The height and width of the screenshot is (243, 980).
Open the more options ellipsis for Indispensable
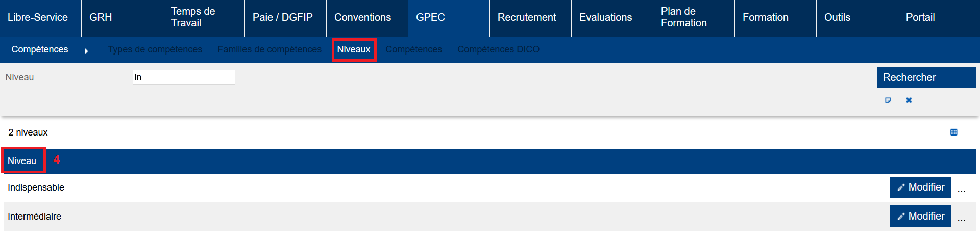pos(961,190)
